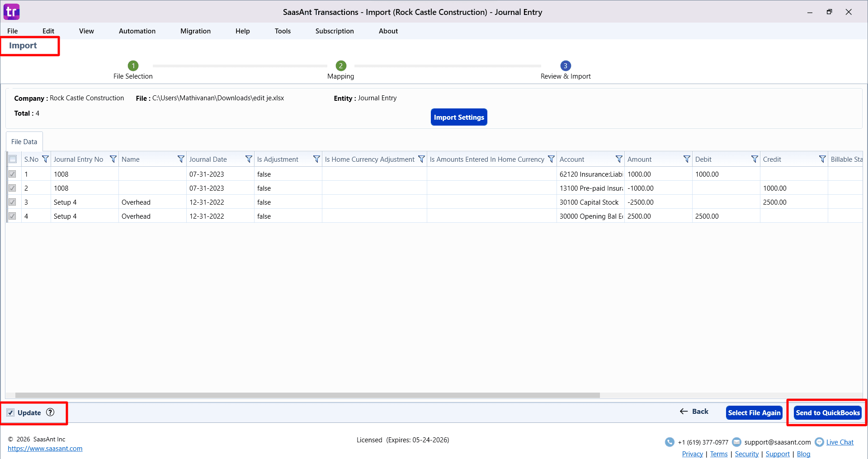Viewport: 868px width, 459px height.
Task: Select the File Data tab
Action: click(x=24, y=141)
